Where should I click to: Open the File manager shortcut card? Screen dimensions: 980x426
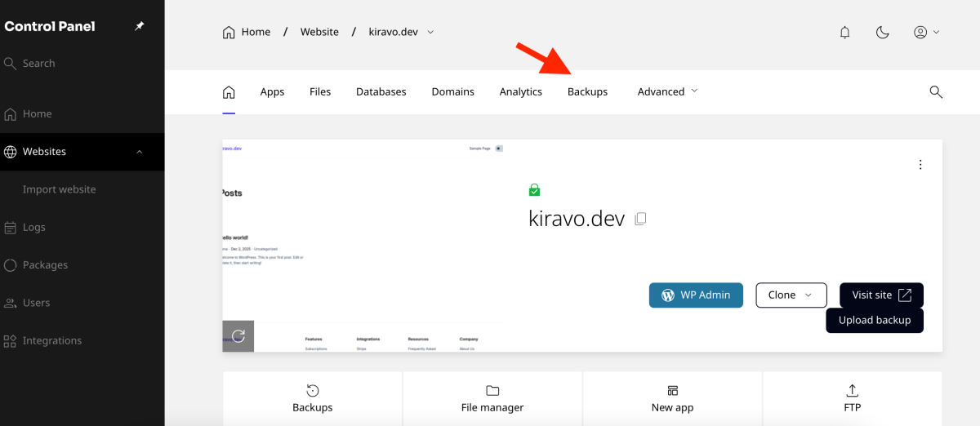coord(492,398)
